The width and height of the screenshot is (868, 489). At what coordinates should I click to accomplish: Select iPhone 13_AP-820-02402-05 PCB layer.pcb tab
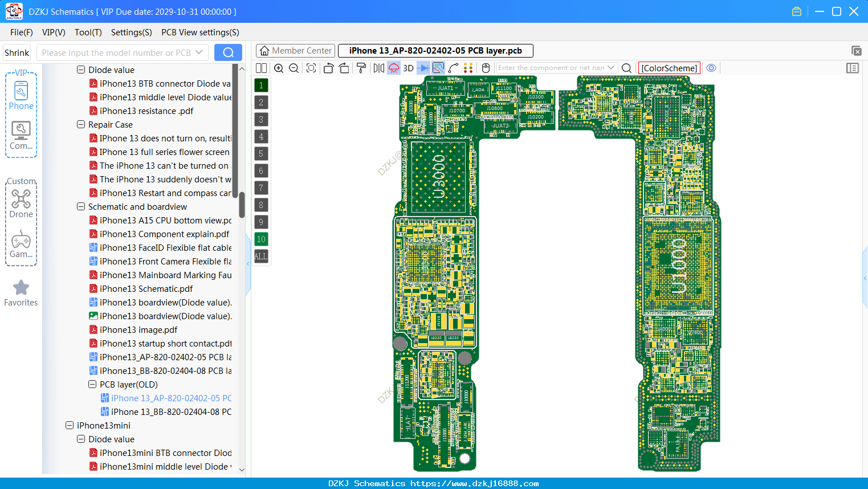click(435, 51)
